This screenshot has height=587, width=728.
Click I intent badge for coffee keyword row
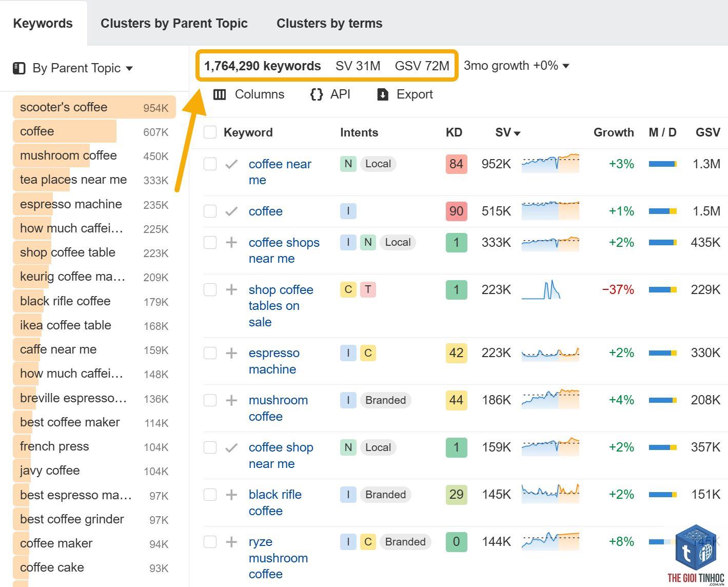[x=348, y=211]
